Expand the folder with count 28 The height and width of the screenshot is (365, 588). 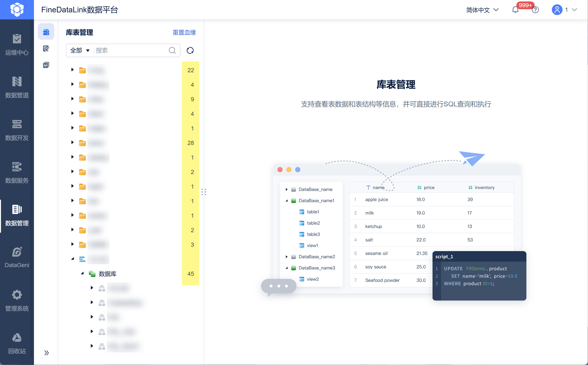tap(72, 143)
